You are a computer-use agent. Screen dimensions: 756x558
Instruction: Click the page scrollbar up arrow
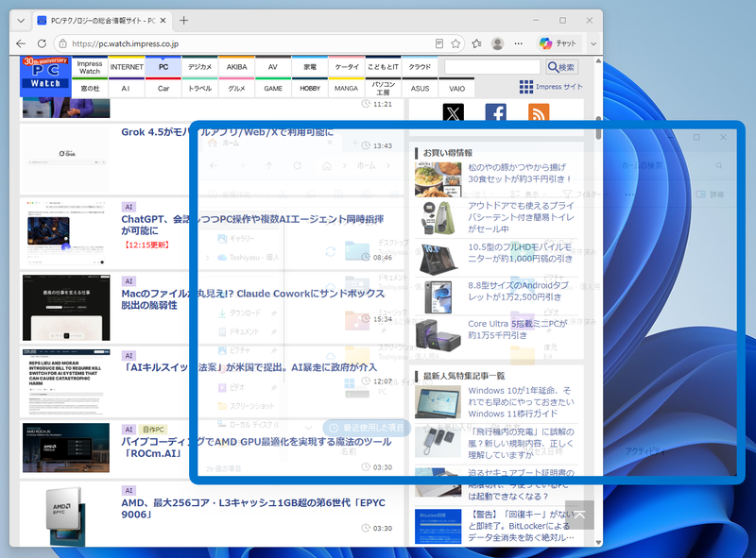598,60
